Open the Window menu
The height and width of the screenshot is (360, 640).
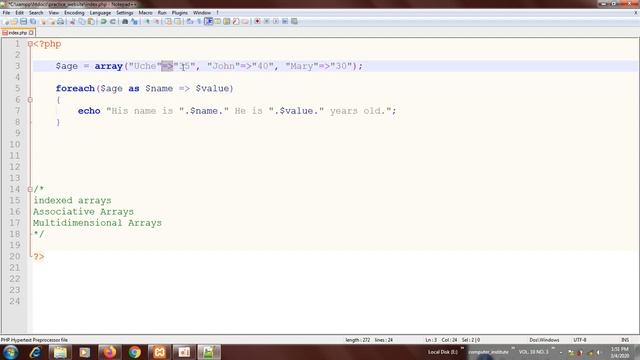click(x=202, y=13)
